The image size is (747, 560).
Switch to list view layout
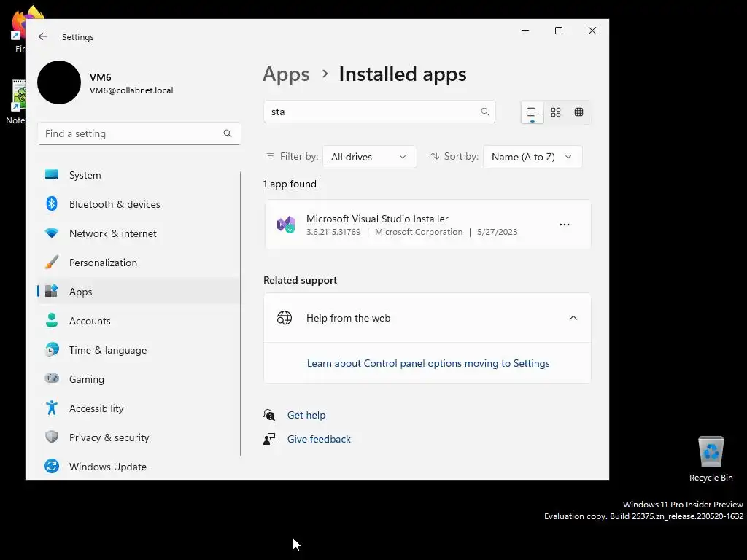[532, 112]
